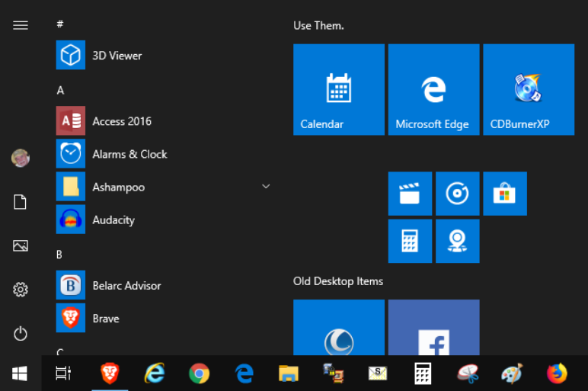Viewport: 588px width, 391px height.
Task: Open Internet Explorer on the taskbar
Action: pos(155,373)
